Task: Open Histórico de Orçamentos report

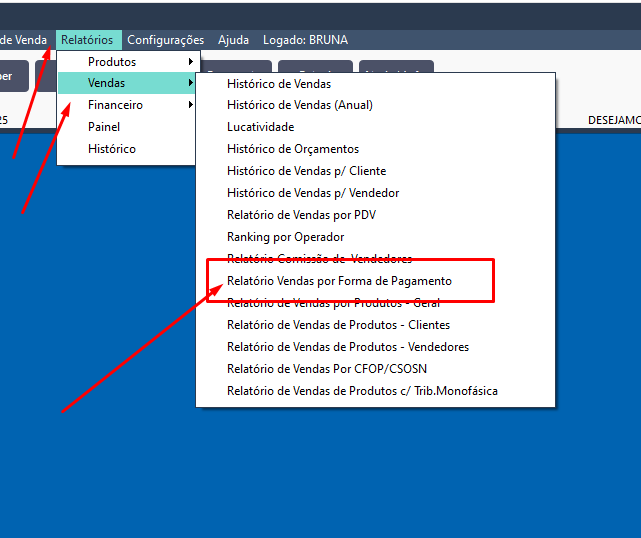Action: click(x=375, y=149)
